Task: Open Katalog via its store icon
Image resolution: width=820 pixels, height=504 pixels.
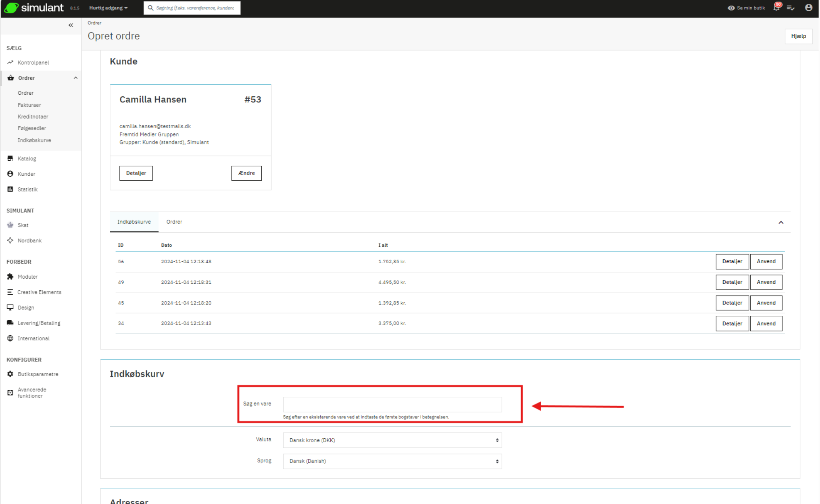Action: (10, 158)
